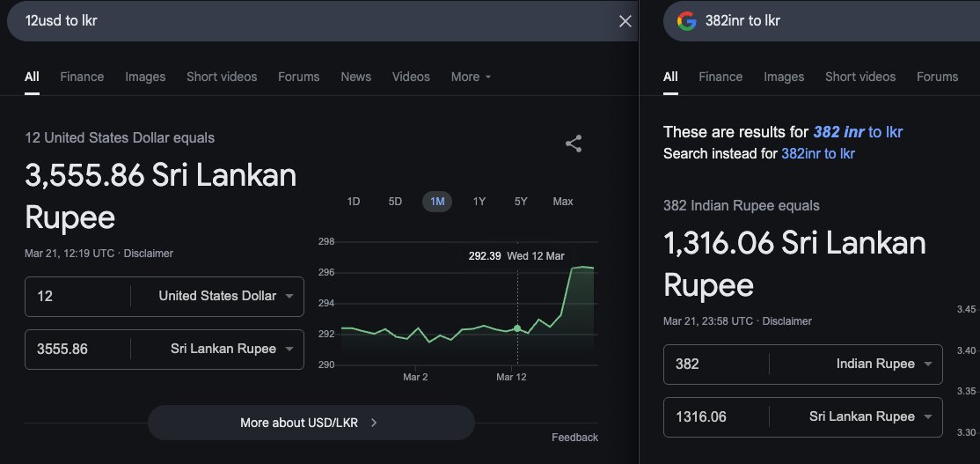Open Sri Lankan Rupee dropdown under USD converter
Screen dimensions: 980x464
(232, 349)
